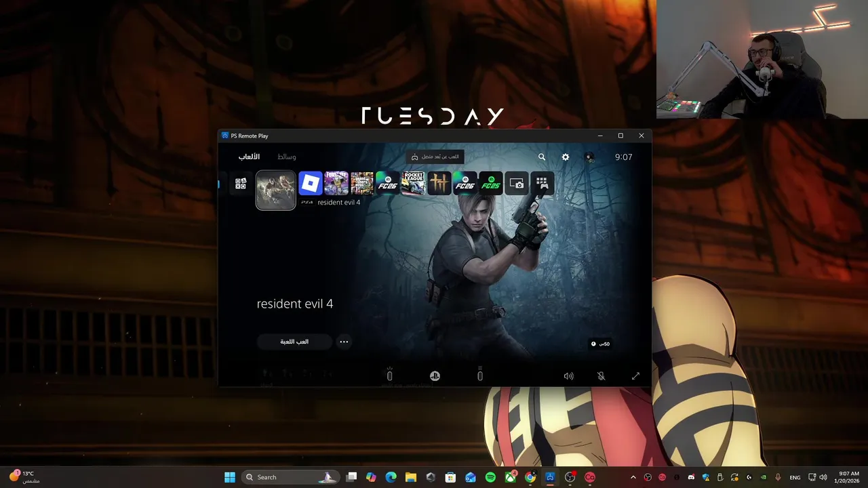Open the taskbar volume speaker control

[x=823, y=477]
